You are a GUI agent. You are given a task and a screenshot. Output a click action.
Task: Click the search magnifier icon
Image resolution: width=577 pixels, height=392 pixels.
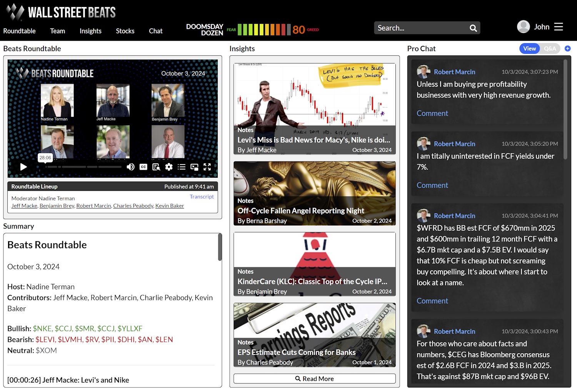[x=473, y=28]
